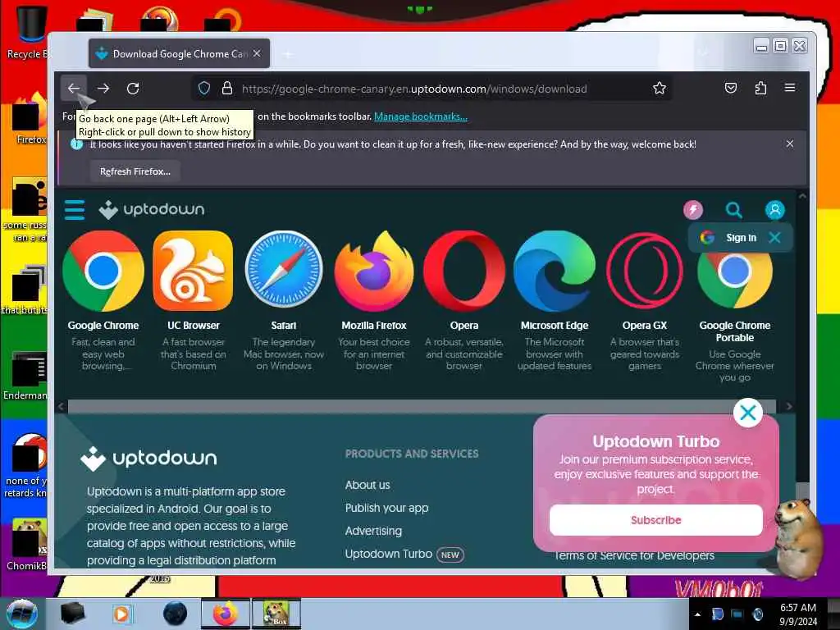Click Firefox in the taskbar

coord(226,614)
